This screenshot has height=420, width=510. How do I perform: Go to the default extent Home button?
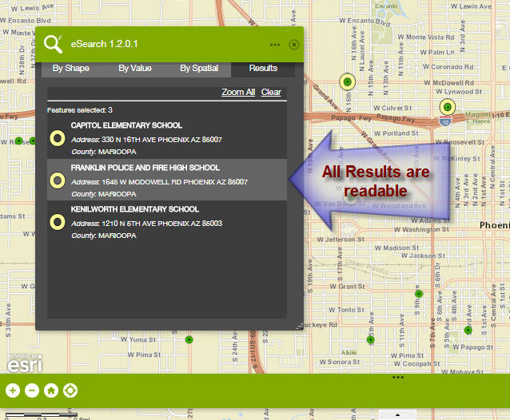coord(51,390)
